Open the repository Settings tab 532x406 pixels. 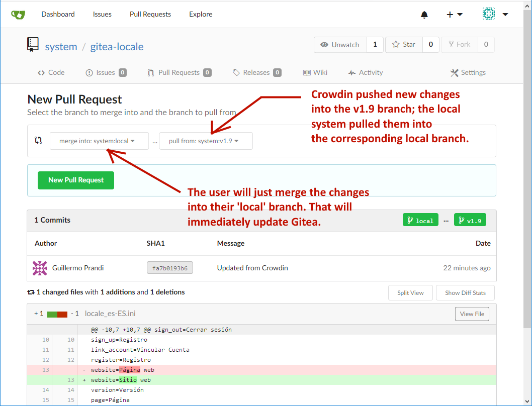point(468,72)
